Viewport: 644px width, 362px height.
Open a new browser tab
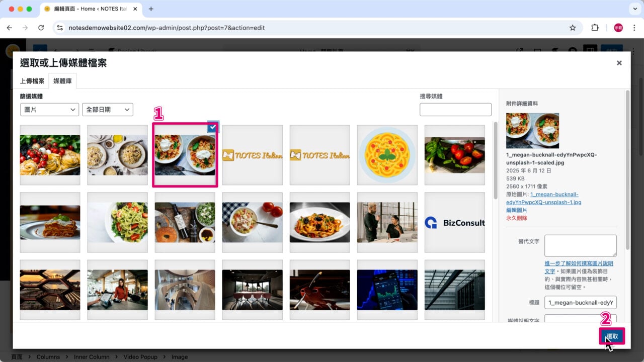[151, 9]
